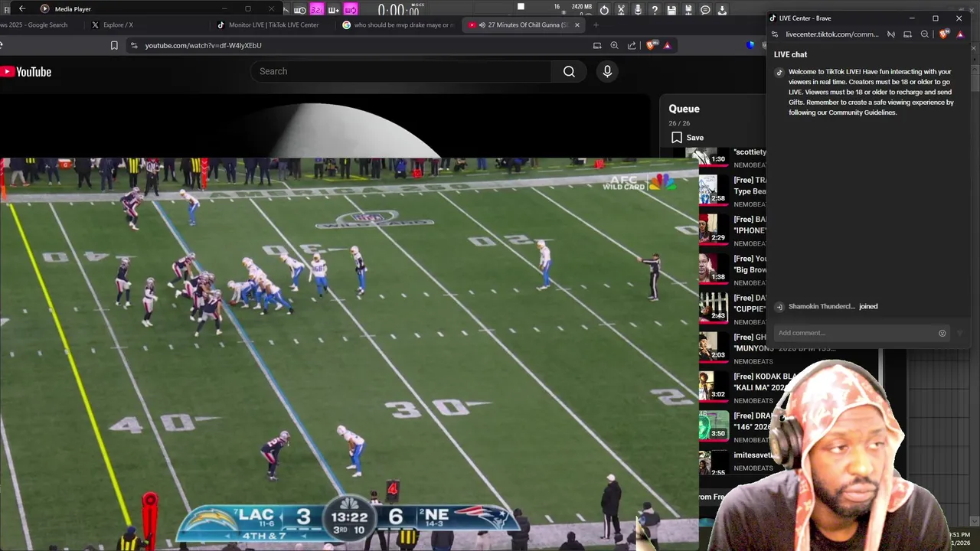Image resolution: width=980 pixels, height=551 pixels.
Task: Click the Queue heading
Action: 684,109
